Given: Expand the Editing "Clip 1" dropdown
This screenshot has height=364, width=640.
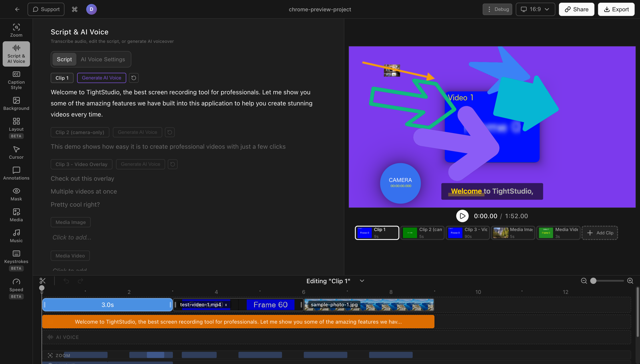Looking at the screenshot, I should pos(362,281).
